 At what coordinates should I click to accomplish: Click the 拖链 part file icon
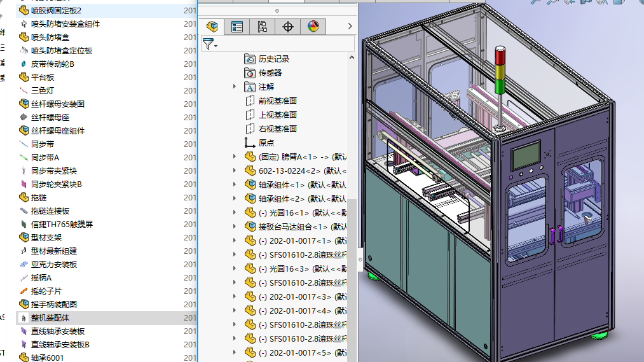(x=24, y=197)
